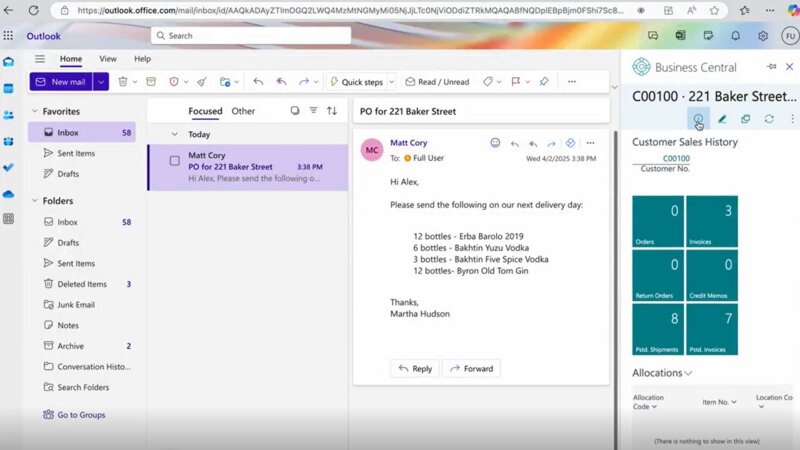Refresh the Business Central pane

click(769, 119)
